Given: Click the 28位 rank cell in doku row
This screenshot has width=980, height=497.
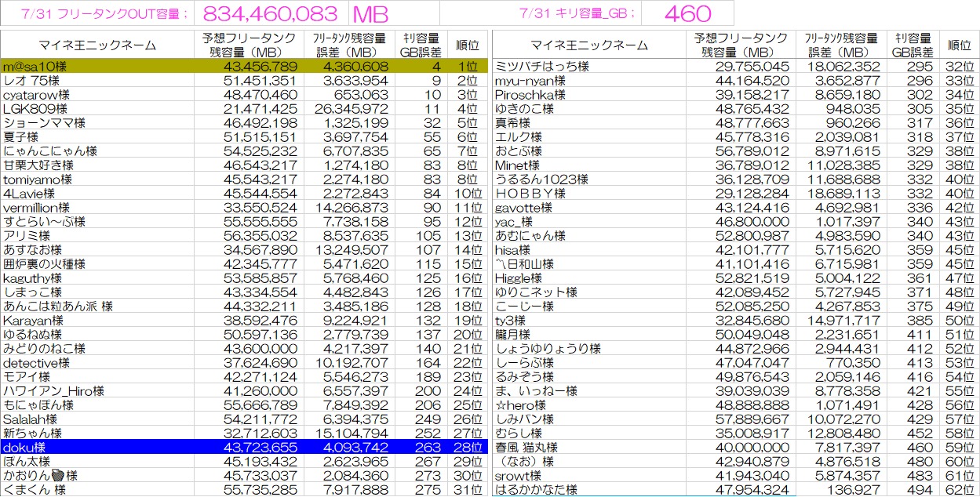Looking at the screenshot, I should point(467,448).
